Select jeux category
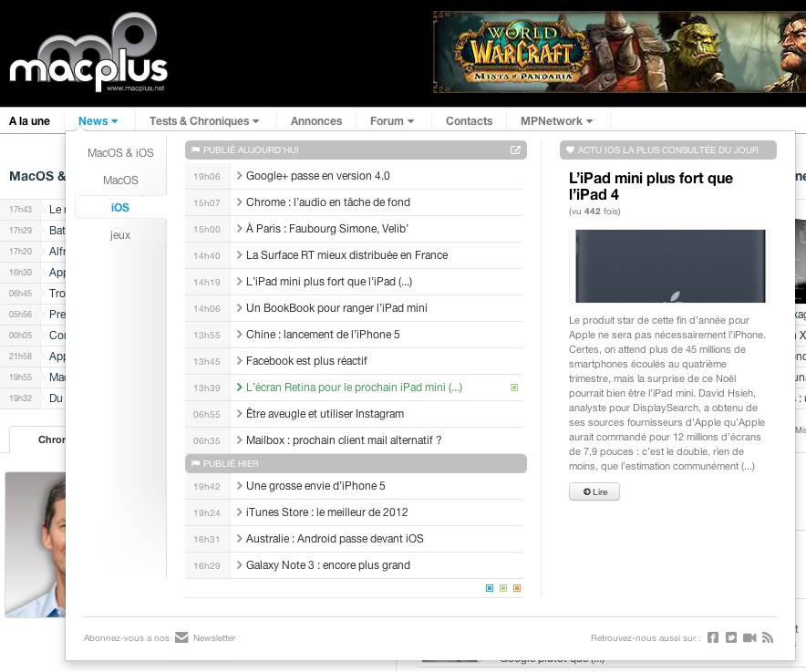806x672 pixels. [x=120, y=235]
